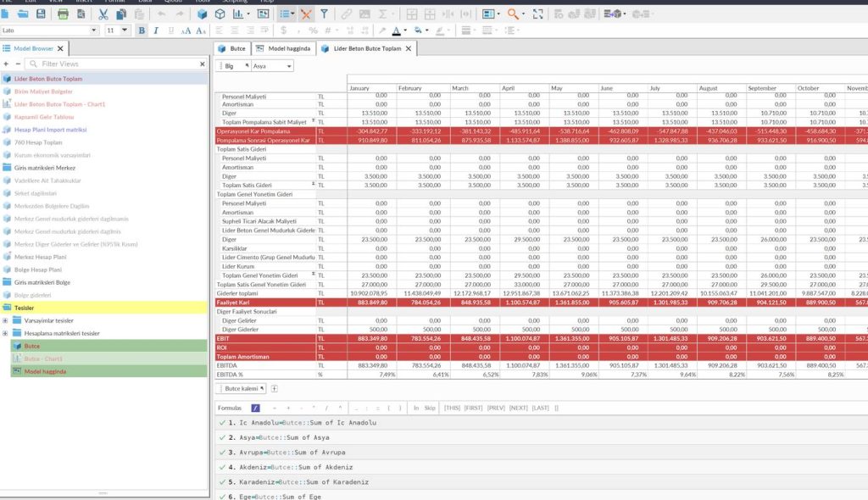Image resolution: width=868 pixels, height=500 pixels.
Task: Open a file with the folder icon
Action: (23, 14)
